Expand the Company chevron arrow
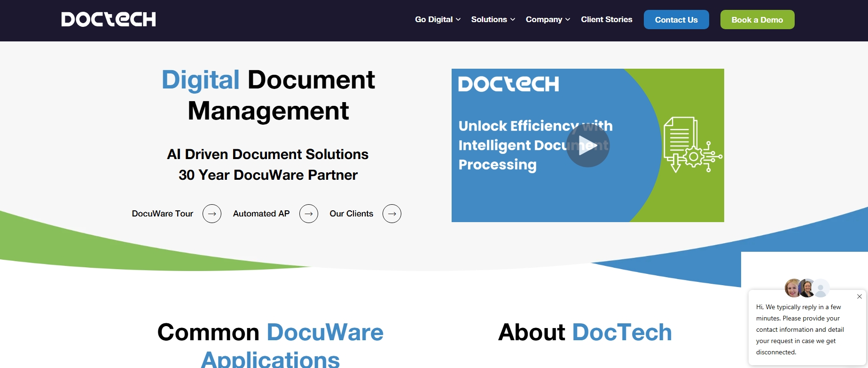Image resolution: width=868 pixels, height=368 pixels. pos(568,20)
